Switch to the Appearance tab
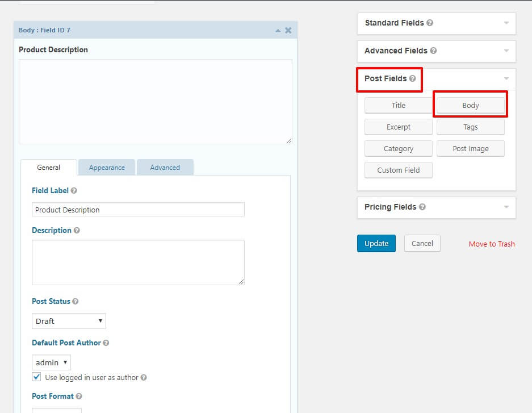532x413 pixels. click(x=107, y=167)
